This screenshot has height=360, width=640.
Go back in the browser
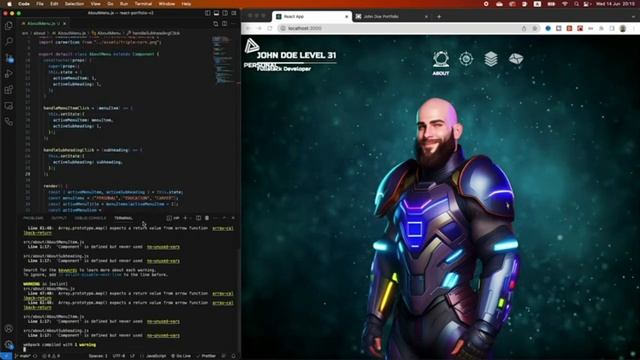point(248,28)
